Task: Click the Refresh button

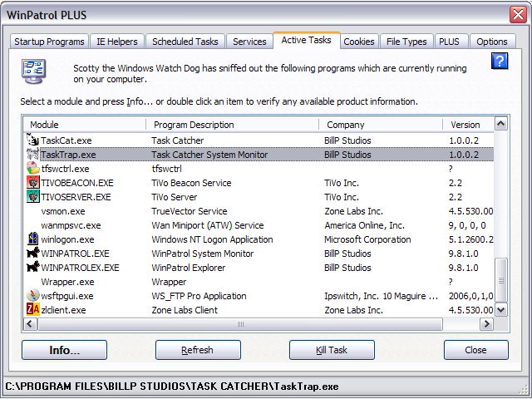Action: point(197,350)
